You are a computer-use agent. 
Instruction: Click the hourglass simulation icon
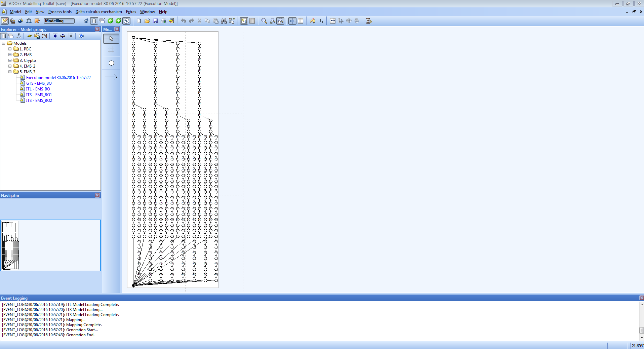(x=369, y=21)
